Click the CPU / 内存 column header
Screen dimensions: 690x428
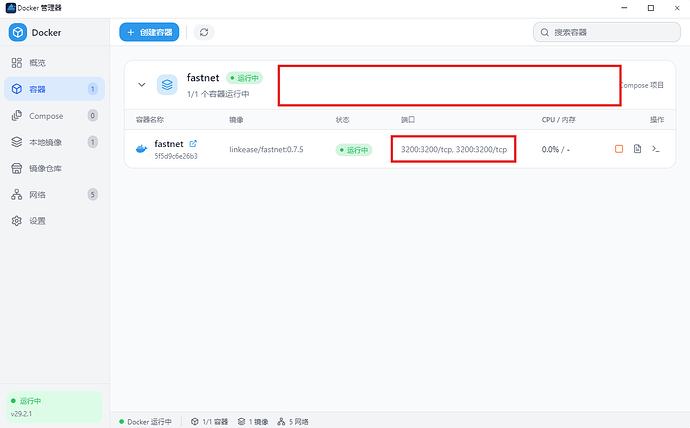point(558,120)
